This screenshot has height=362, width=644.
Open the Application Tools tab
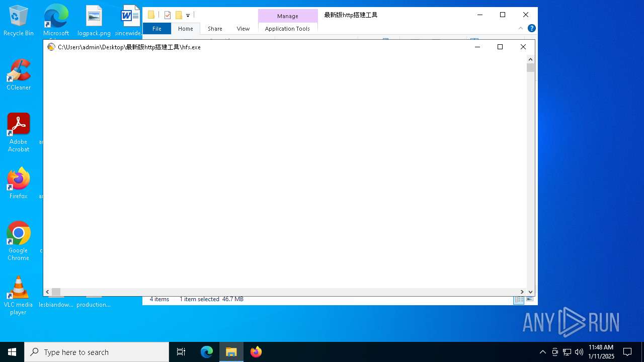[x=287, y=29]
